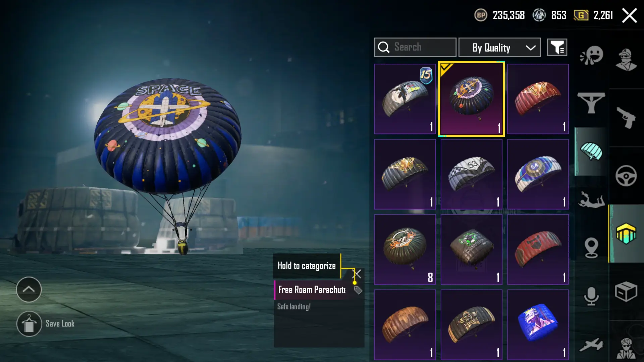Open the filter options icon

[x=557, y=48]
